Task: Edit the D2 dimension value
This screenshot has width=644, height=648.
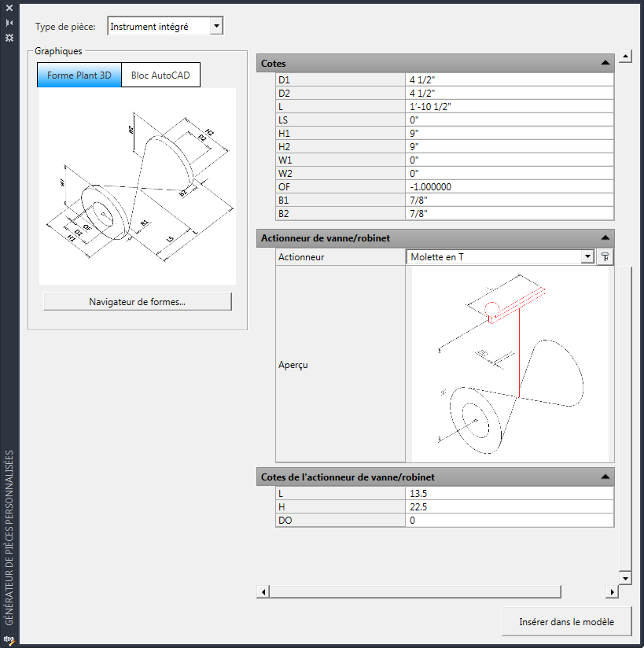Action: [x=510, y=93]
